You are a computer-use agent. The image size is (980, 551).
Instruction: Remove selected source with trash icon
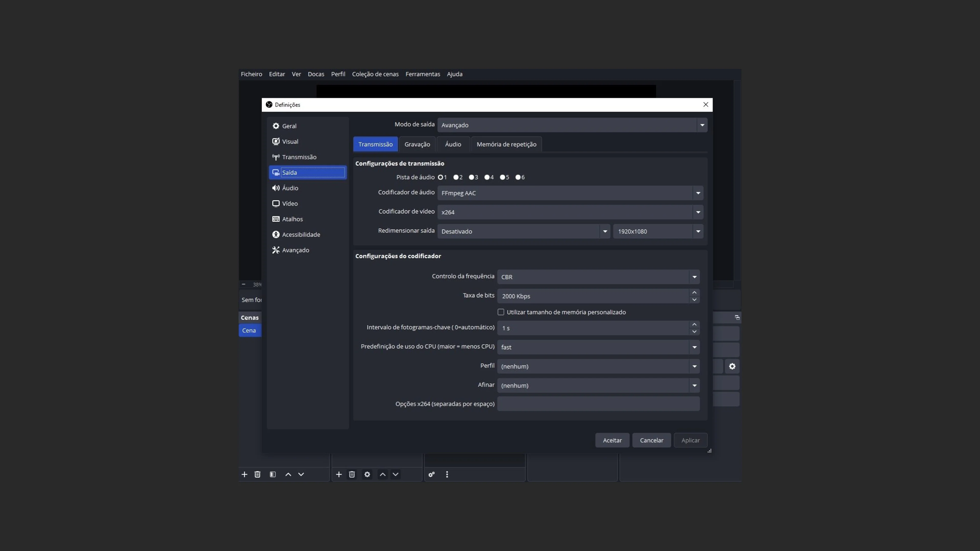tap(352, 474)
